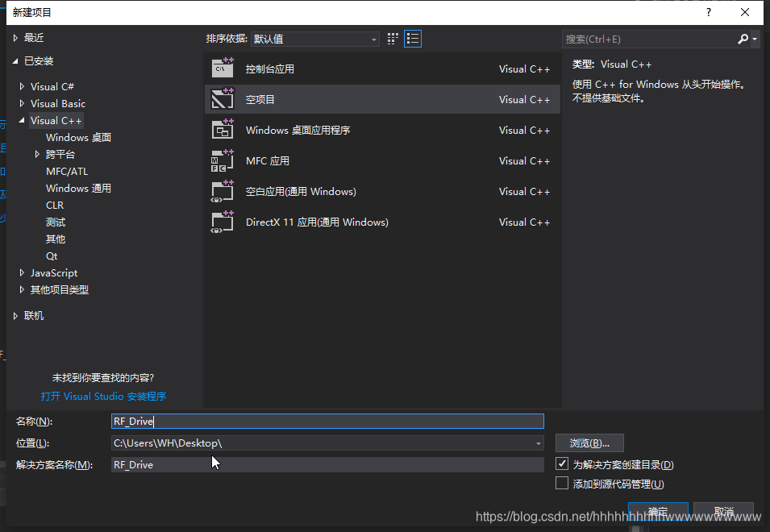Select Windows 通用 category

pyautogui.click(x=78, y=189)
